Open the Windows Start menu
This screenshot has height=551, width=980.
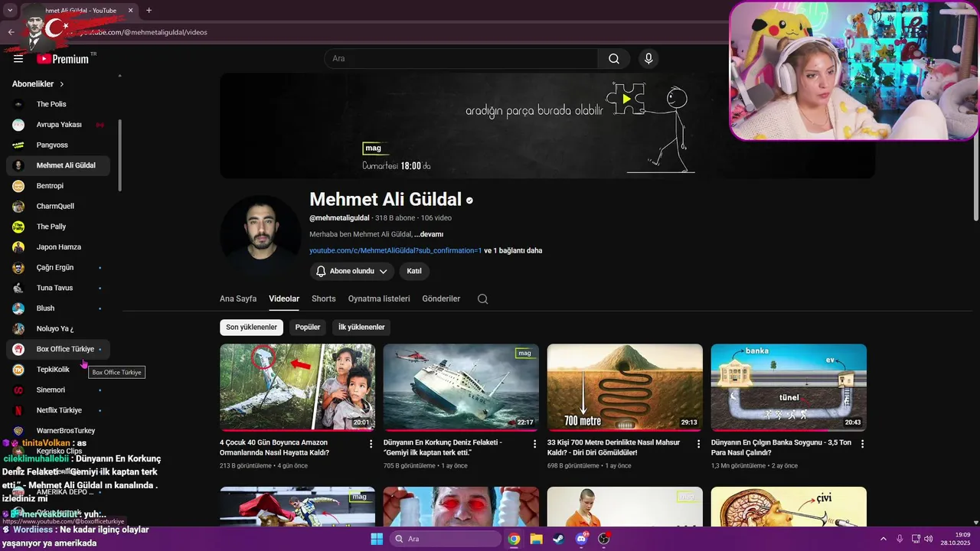pos(377,539)
